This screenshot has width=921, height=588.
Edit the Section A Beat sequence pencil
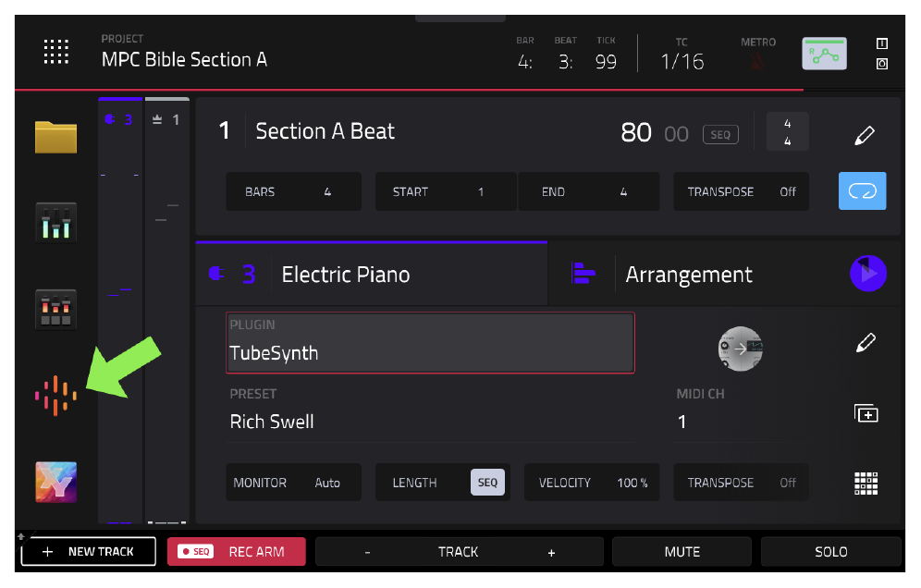coord(865,135)
